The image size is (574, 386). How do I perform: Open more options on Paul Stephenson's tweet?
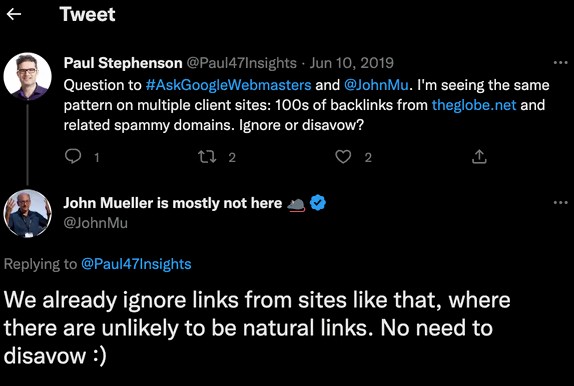click(560, 63)
